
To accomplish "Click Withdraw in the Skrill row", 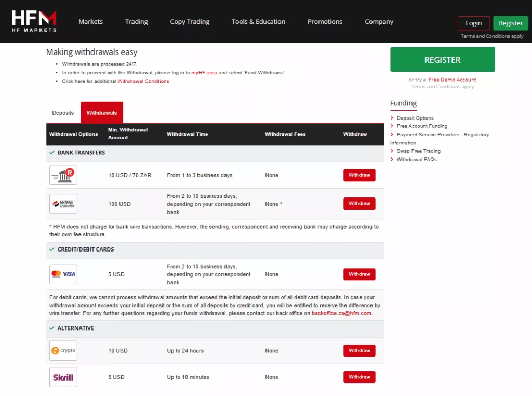I will [360, 377].
